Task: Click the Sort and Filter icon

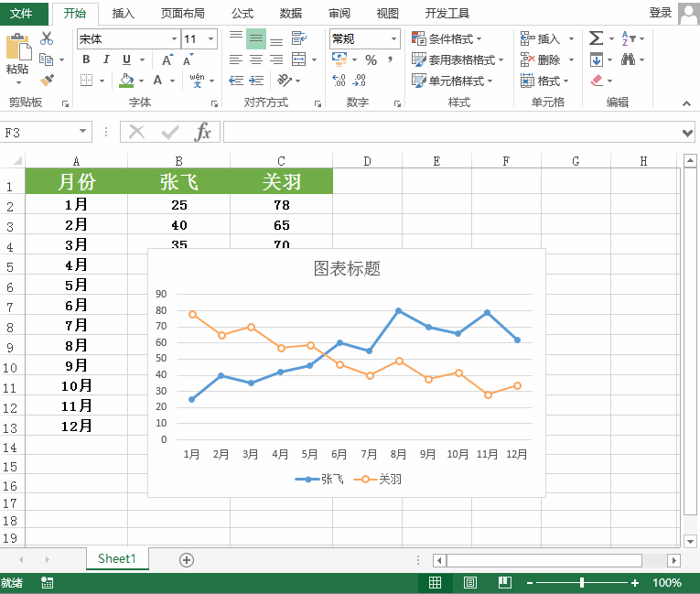Action: [628, 38]
